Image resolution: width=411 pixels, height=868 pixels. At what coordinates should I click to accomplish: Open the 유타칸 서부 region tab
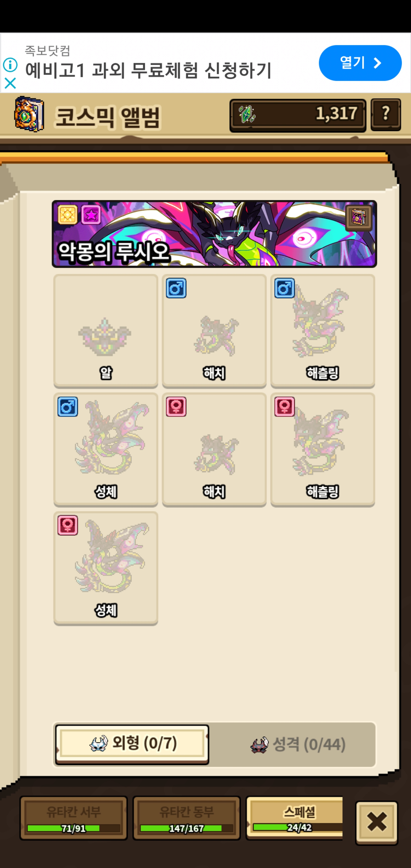coord(73,818)
